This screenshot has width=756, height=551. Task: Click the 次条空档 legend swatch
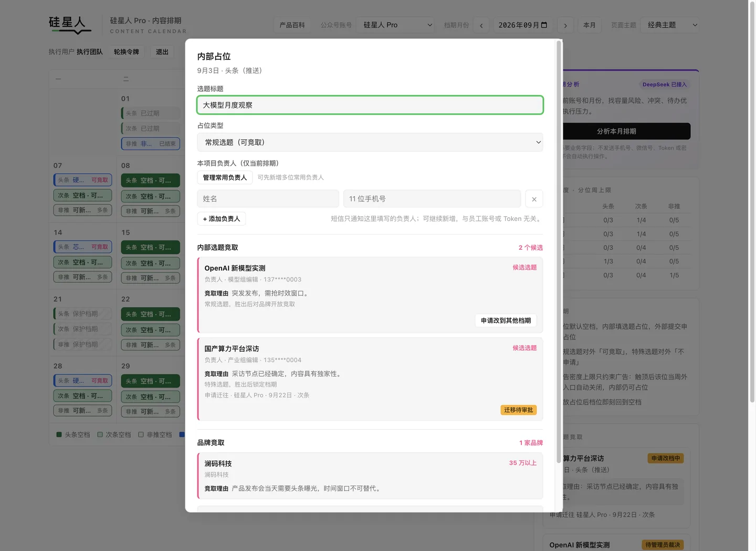(x=100, y=435)
